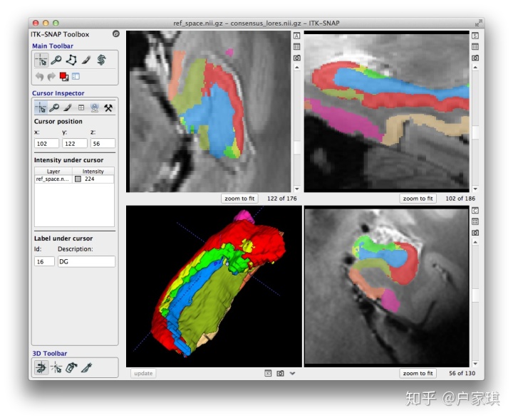
Task: Take screenshot of the 3D view
Action: pos(281,373)
